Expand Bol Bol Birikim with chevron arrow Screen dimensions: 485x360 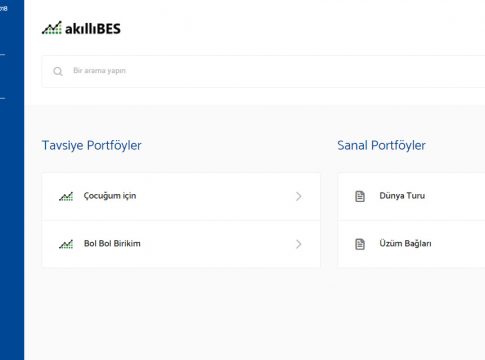299,244
